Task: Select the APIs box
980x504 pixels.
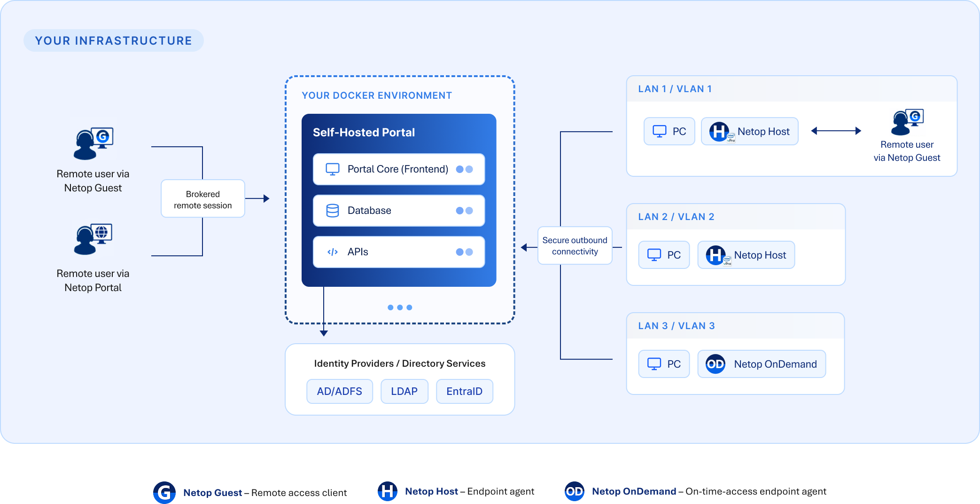Action: click(x=399, y=252)
